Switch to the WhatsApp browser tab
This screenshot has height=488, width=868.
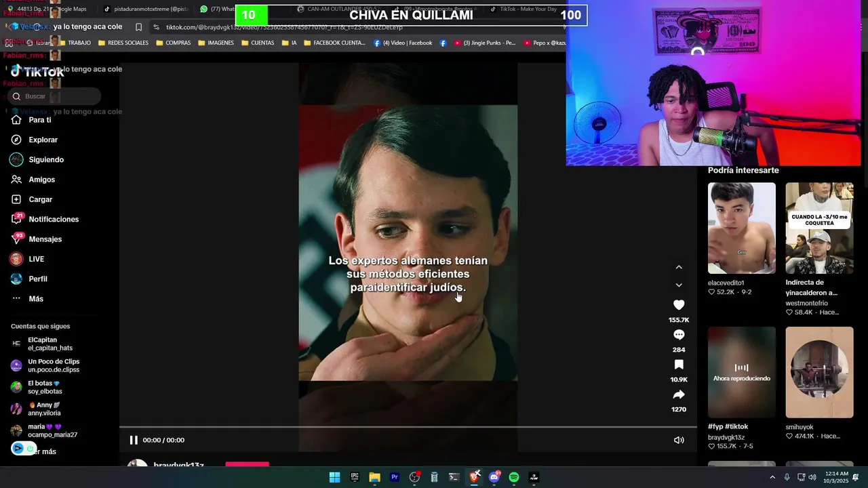pyautogui.click(x=217, y=9)
